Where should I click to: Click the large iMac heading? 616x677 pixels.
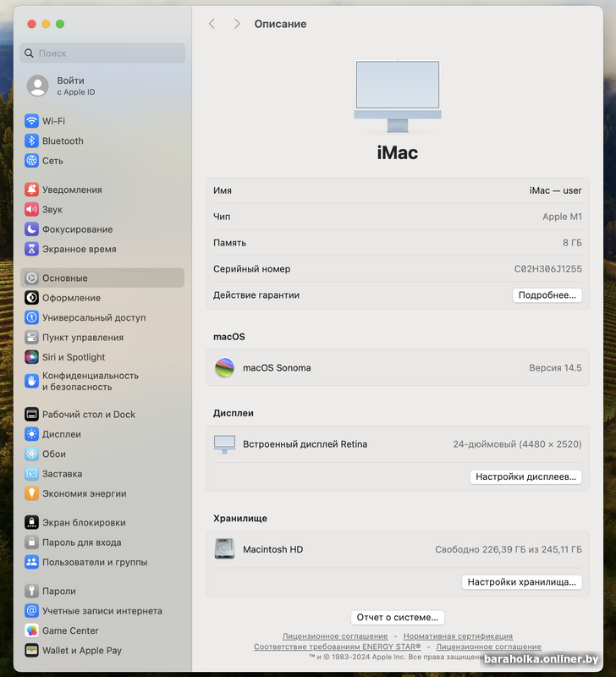tap(398, 153)
